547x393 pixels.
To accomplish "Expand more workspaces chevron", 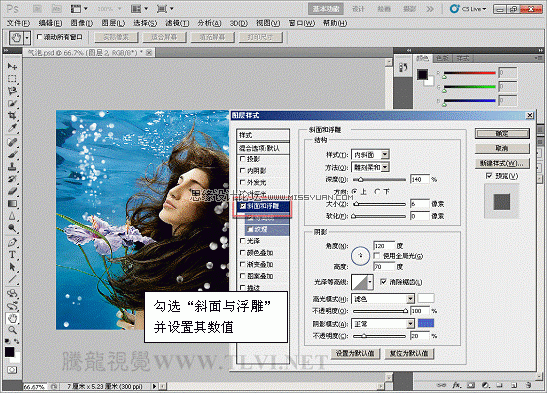I will pos(430,9).
